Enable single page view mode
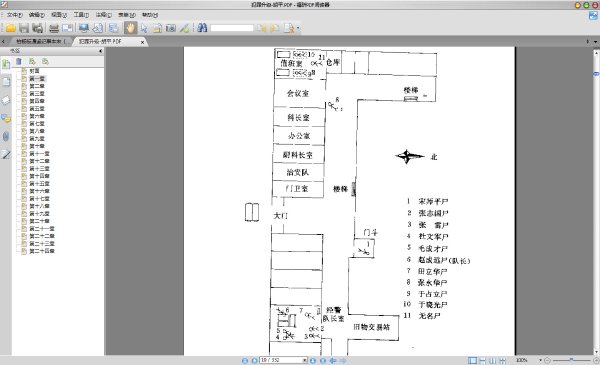This screenshot has width=600, height=365. coord(473,360)
